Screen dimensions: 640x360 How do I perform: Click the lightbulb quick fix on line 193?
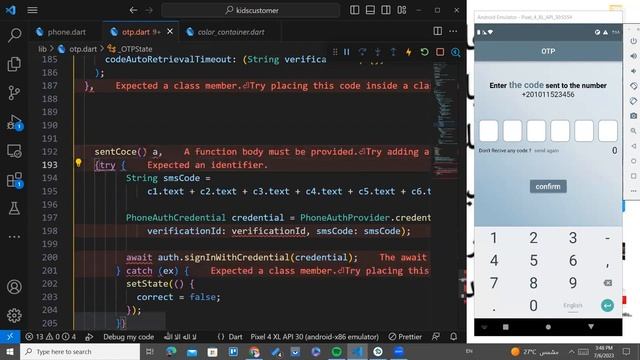coord(78,163)
